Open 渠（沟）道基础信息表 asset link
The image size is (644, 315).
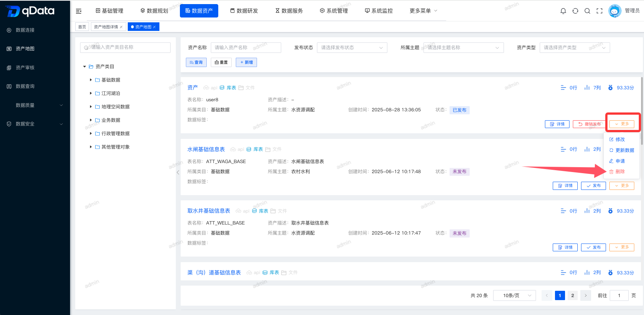(x=214, y=273)
